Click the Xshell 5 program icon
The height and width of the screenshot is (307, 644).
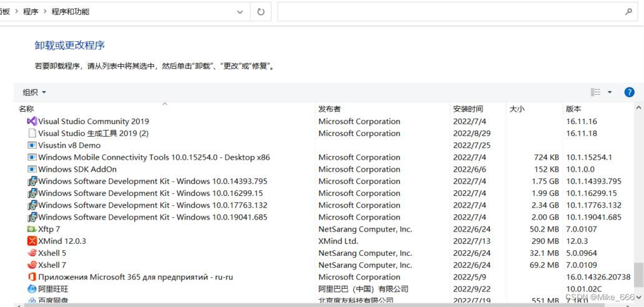tap(32, 253)
